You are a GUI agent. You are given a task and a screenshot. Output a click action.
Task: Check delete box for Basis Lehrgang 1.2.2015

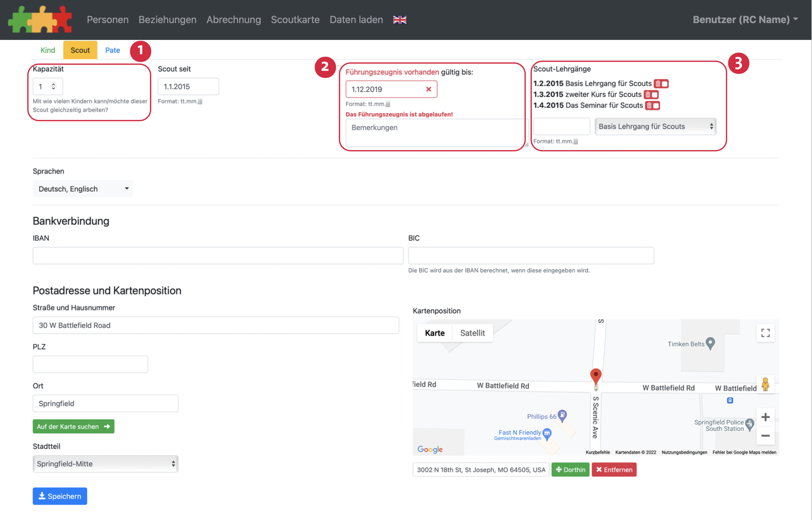(664, 84)
